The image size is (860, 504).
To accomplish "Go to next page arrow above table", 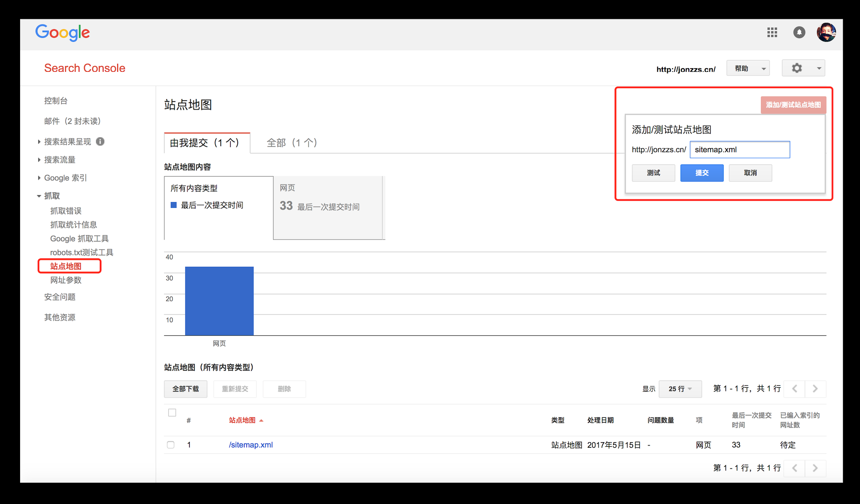I will (815, 388).
